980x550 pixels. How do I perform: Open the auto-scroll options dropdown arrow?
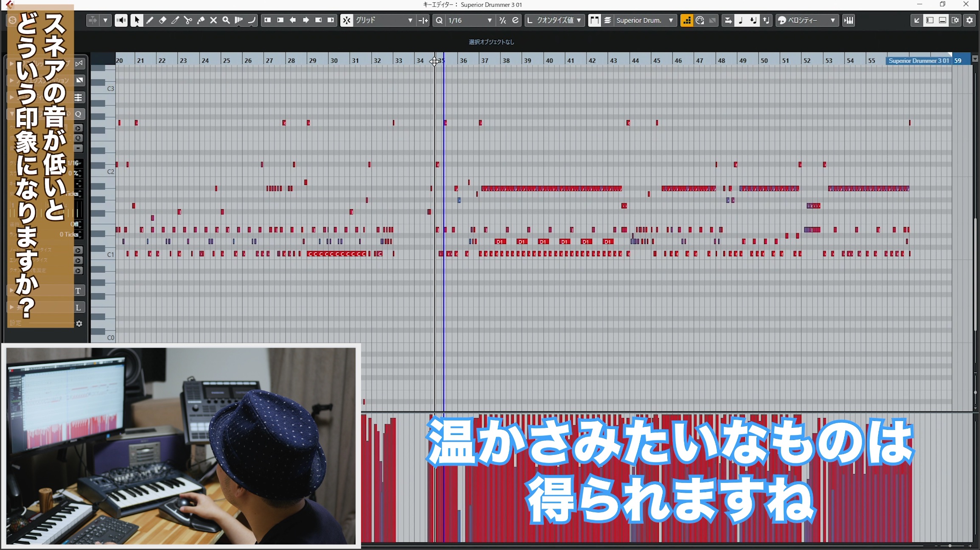[106, 20]
